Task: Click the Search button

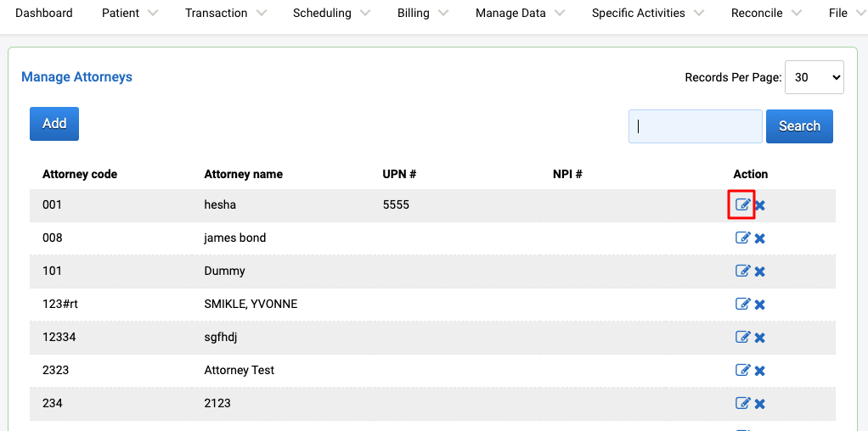Action: click(x=799, y=126)
